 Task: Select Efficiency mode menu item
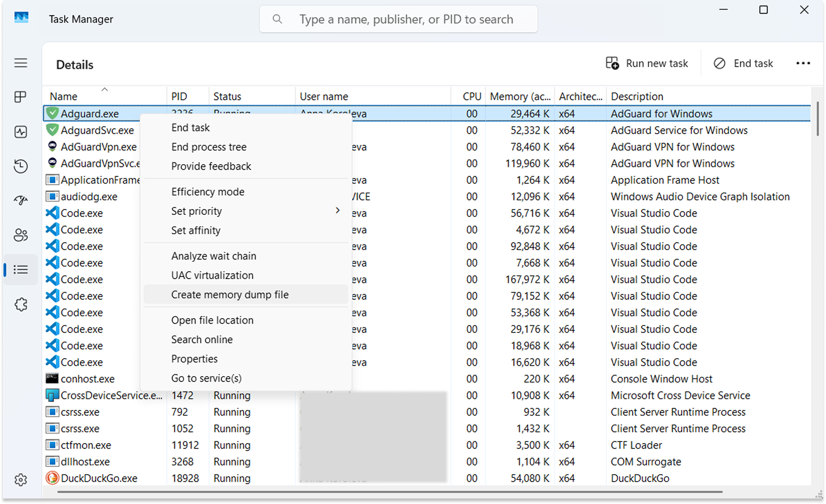[x=246, y=191]
